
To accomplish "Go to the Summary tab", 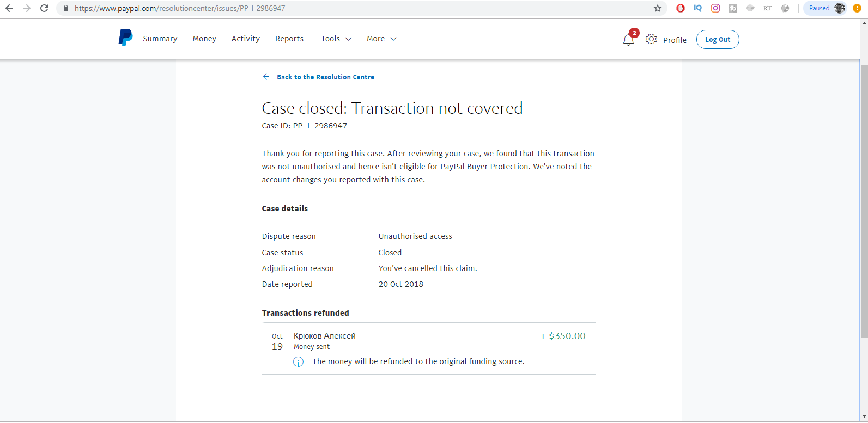I will [160, 39].
